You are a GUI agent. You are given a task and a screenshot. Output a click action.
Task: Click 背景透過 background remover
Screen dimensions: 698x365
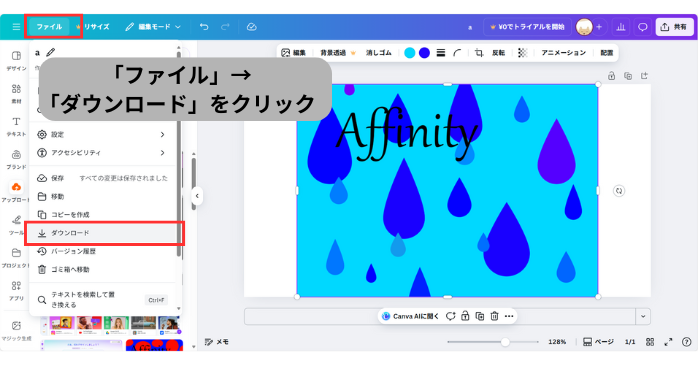click(338, 53)
